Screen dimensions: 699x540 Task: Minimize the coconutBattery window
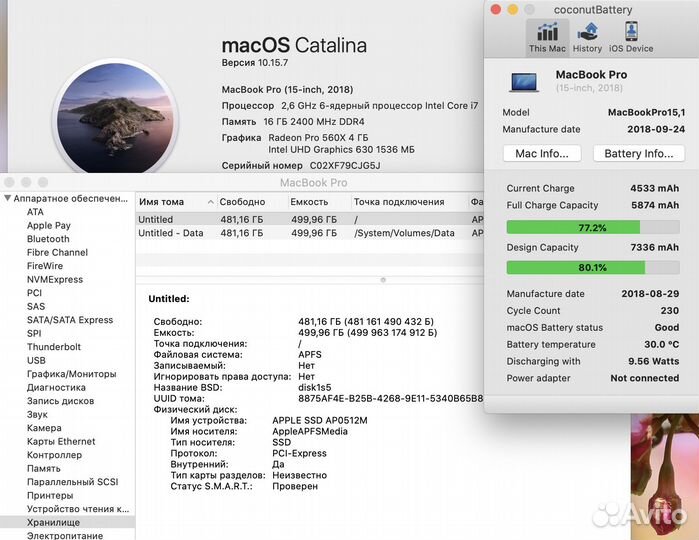(x=513, y=9)
